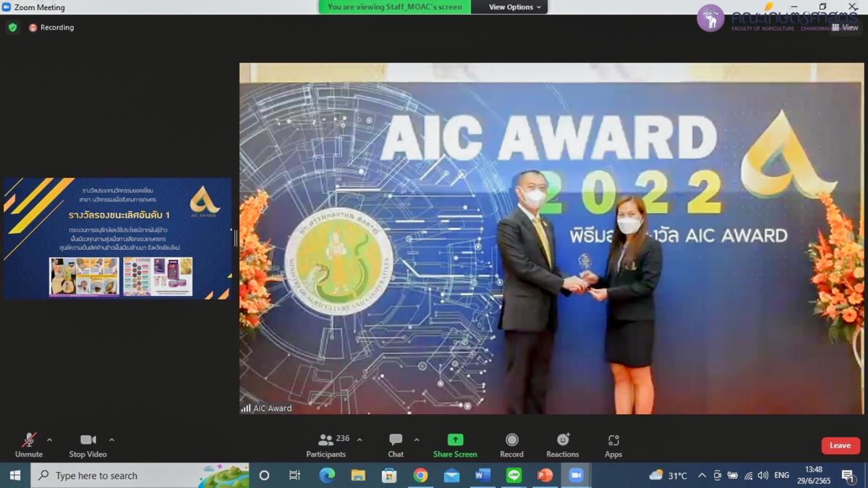
Task: Click the meet now tray icon
Action: (717, 476)
